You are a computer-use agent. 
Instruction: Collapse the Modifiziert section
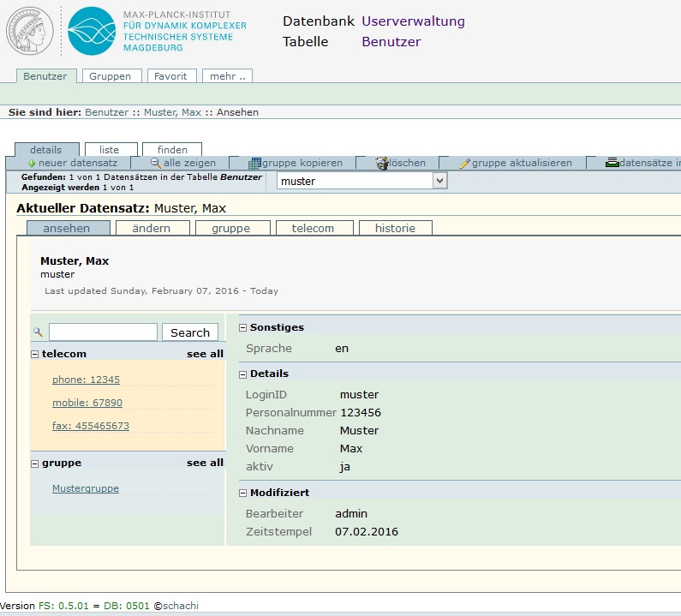pos(242,493)
